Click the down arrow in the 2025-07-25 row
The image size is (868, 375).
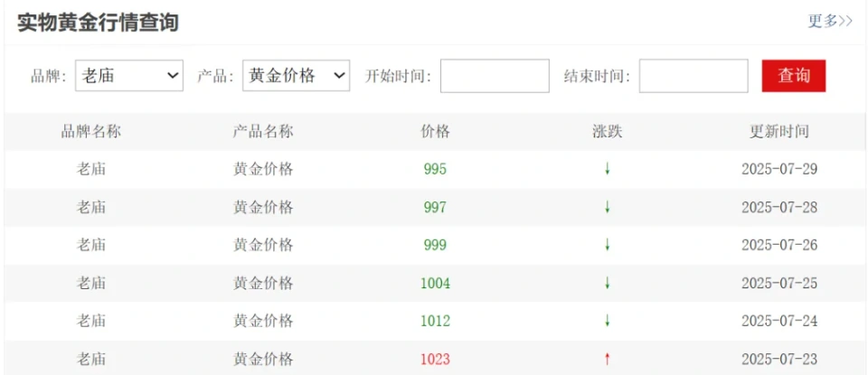pos(608,283)
